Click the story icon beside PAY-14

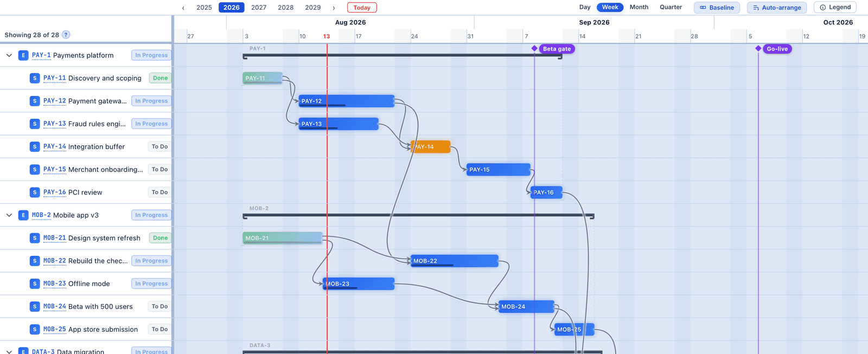[x=35, y=146]
